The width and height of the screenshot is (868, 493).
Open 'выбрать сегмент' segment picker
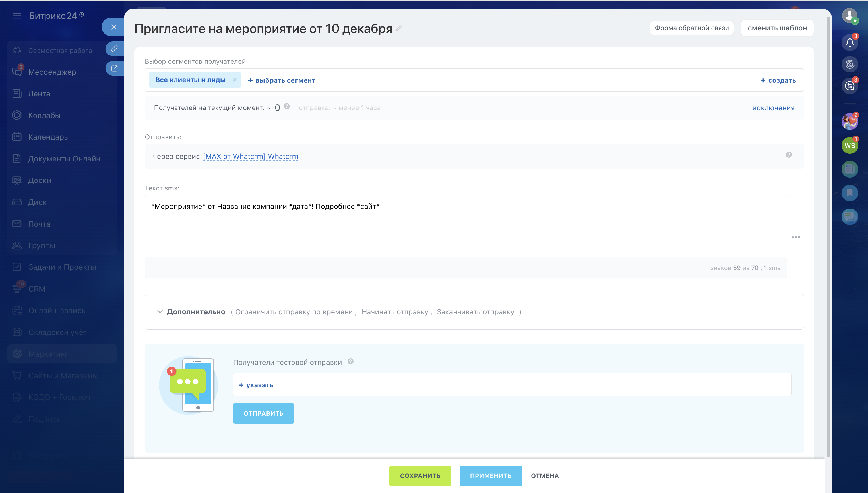pyautogui.click(x=282, y=80)
